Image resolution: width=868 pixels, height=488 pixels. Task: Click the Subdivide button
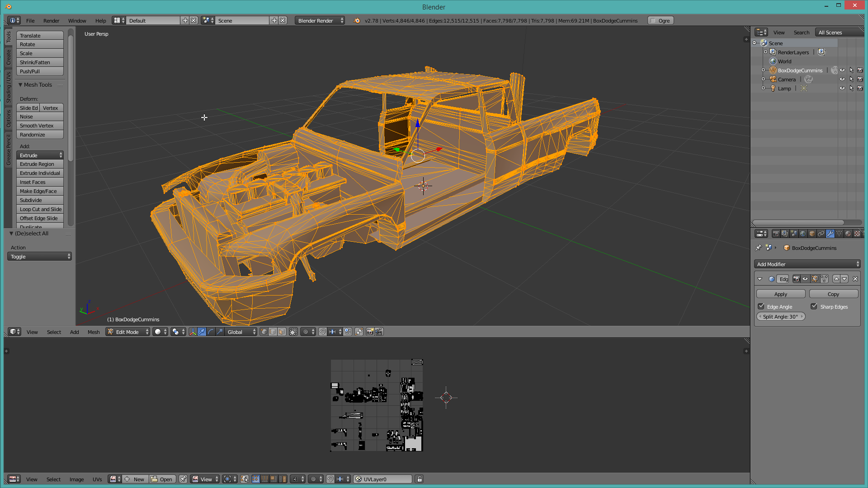(40, 200)
